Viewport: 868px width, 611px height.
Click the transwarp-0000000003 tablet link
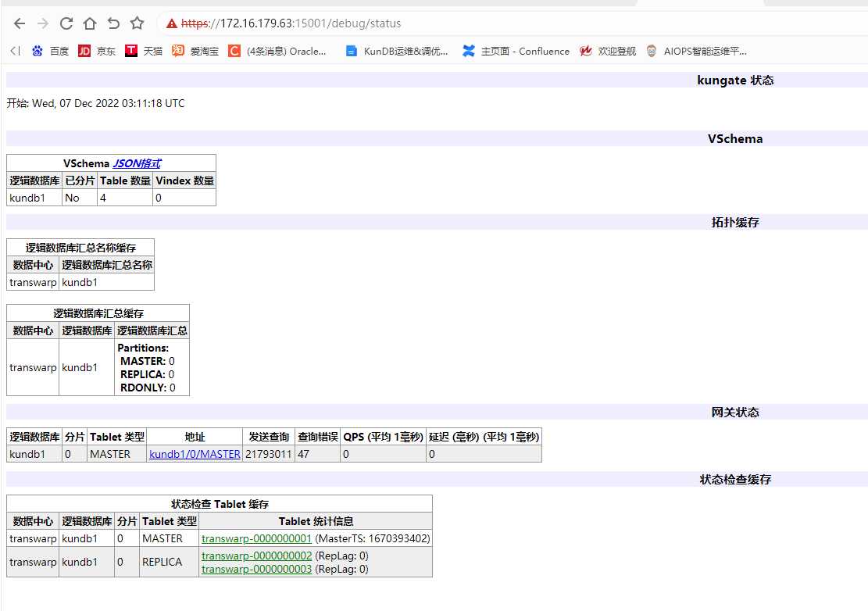pyautogui.click(x=255, y=569)
